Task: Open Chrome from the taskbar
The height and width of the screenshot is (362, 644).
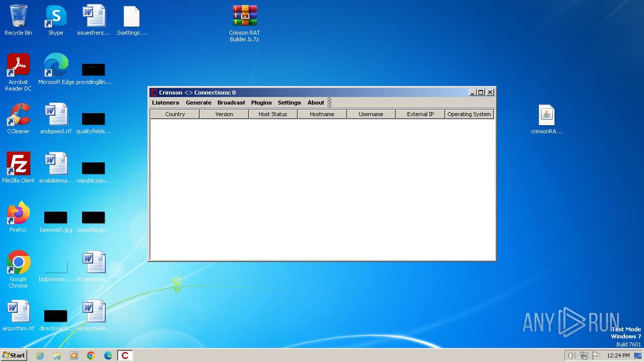Action: tap(91, 355)
